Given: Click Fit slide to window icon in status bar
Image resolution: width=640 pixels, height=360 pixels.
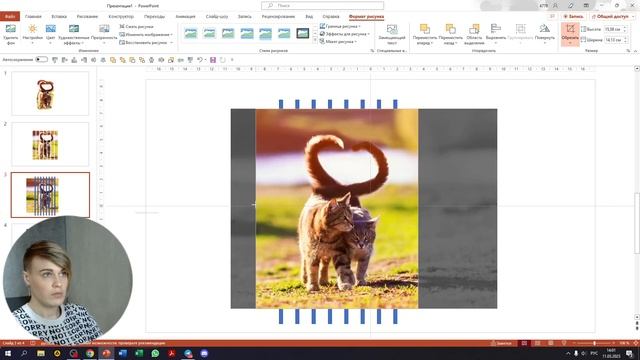Looking at the screenshot, I should pyautogui.click(x=635, y=343).
